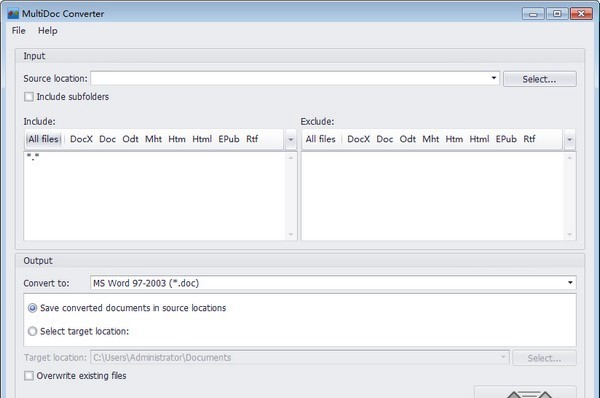Select EPub in the Exclude filter bar

tap(506, 139)
